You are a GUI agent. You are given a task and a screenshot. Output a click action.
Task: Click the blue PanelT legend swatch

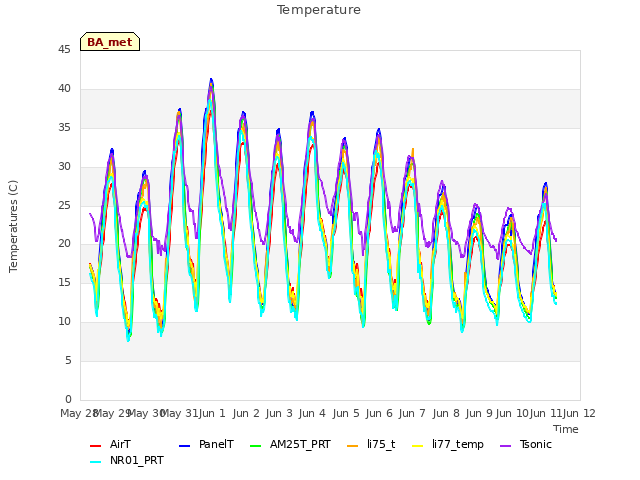point(184,446)
